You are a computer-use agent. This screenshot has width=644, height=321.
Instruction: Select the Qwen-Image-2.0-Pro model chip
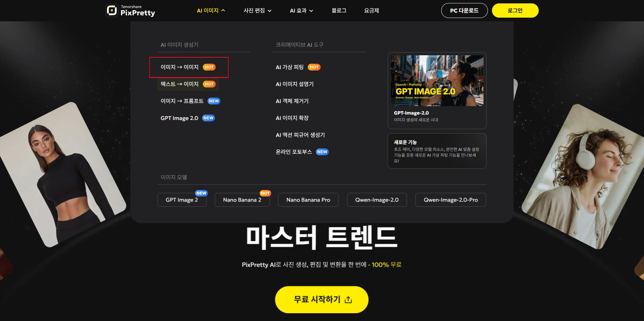451,200
